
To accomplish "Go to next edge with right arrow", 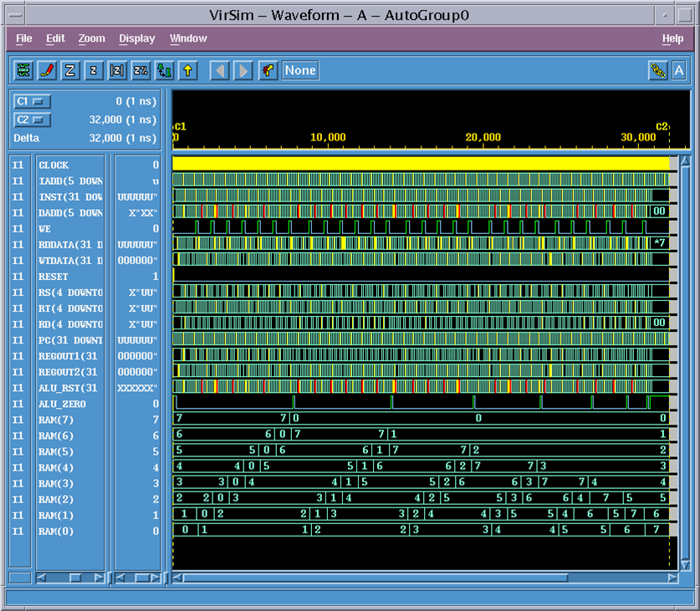I will pos(243,70).
